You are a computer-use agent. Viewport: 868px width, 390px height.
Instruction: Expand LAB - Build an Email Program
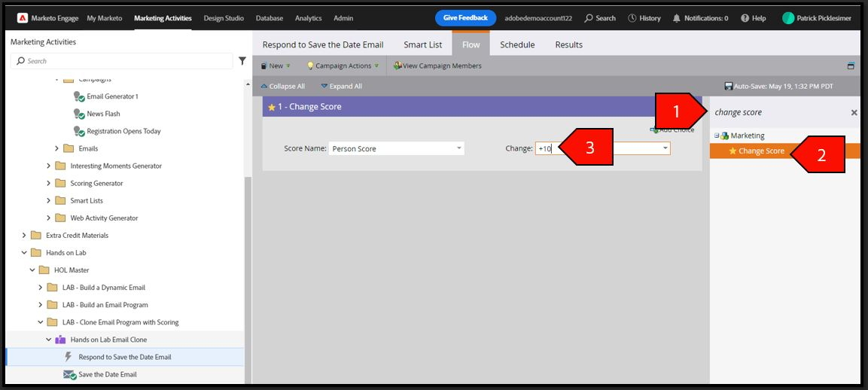[40, 305]
